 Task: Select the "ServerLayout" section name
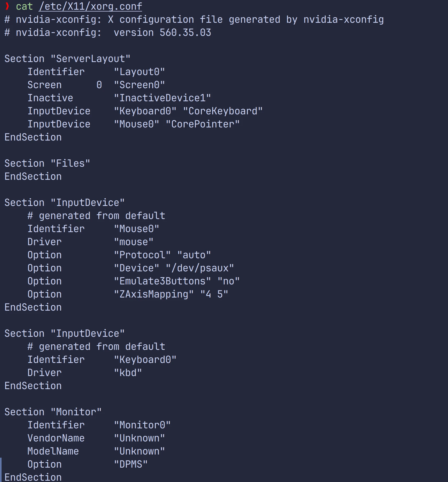(x=90, y=59)
